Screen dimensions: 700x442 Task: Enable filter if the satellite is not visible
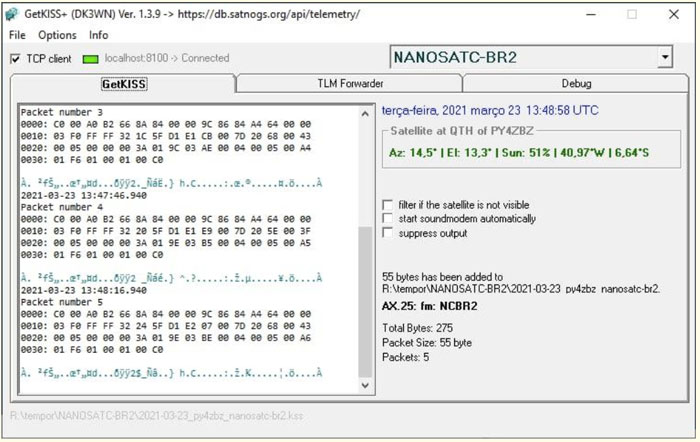click(x=388, y=204)
